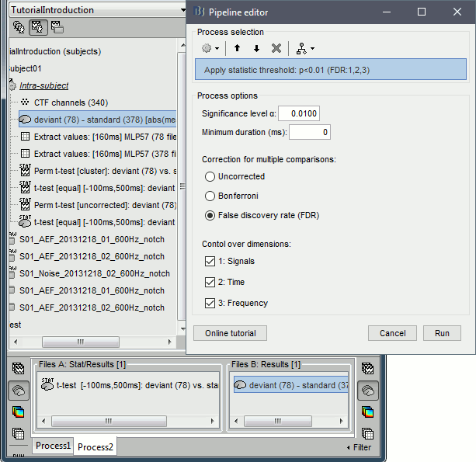Select time-frequency type on right sidebar
The height and width of the screenshot is (462, 476).
click(367, 412)
